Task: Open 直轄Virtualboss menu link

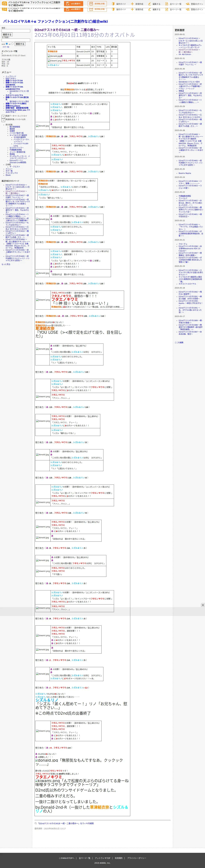Action: click(13, 106)
